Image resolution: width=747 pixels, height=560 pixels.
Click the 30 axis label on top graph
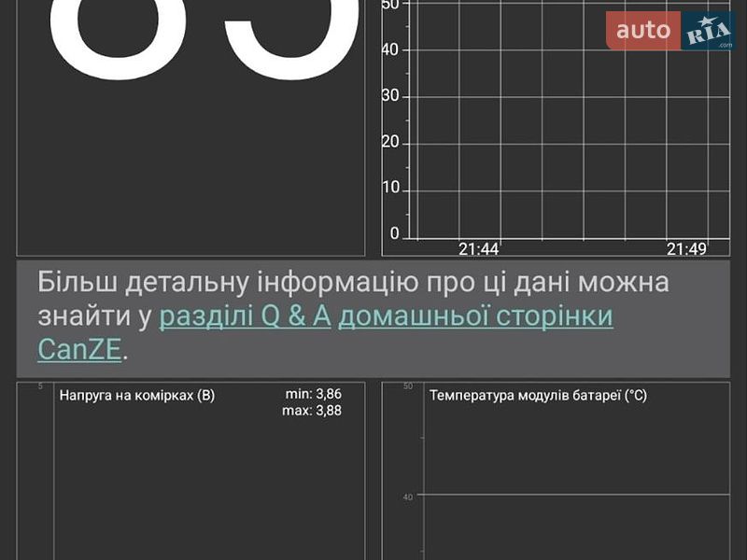pyautogui.click(x=390, y=96)
